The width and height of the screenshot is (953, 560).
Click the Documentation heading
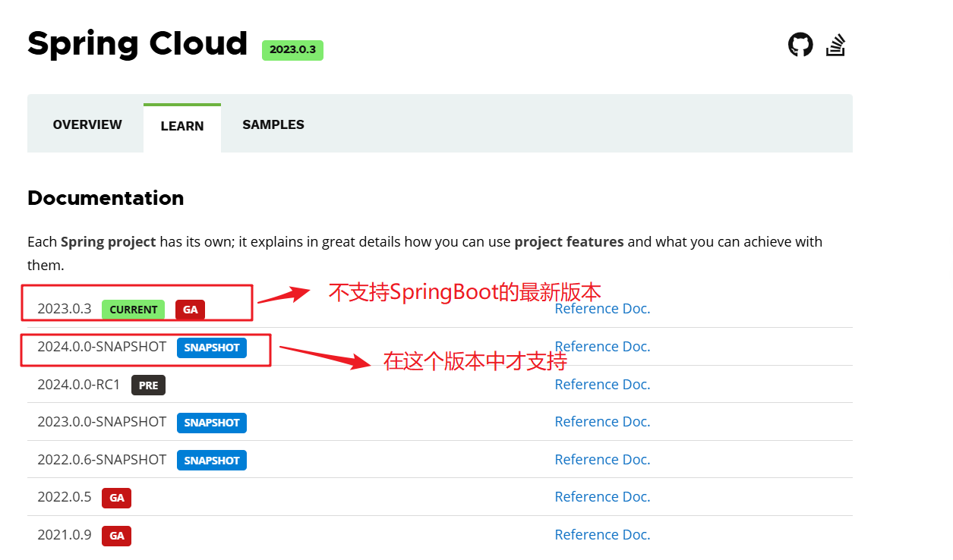106,198
